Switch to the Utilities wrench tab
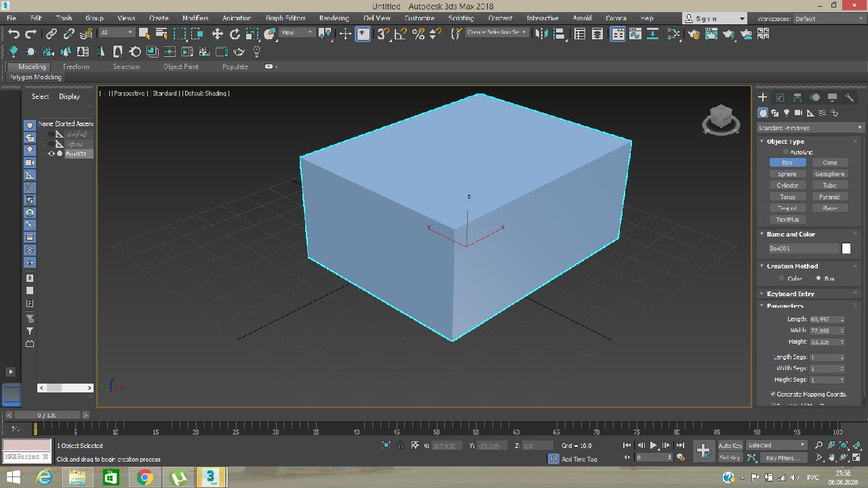Screen dimensions: 868x488 [x=849, y=98]
